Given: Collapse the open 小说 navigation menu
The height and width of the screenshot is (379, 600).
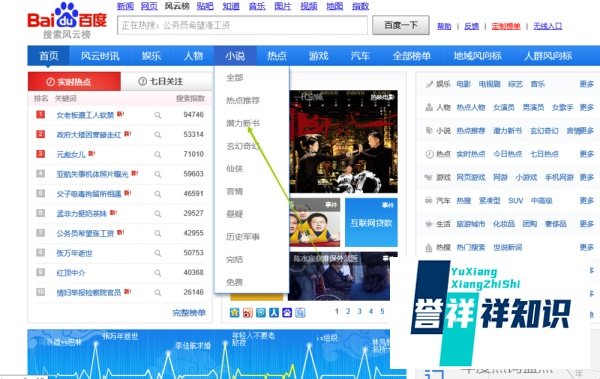Looking at the screenshot, I should (x=235, y=56).
